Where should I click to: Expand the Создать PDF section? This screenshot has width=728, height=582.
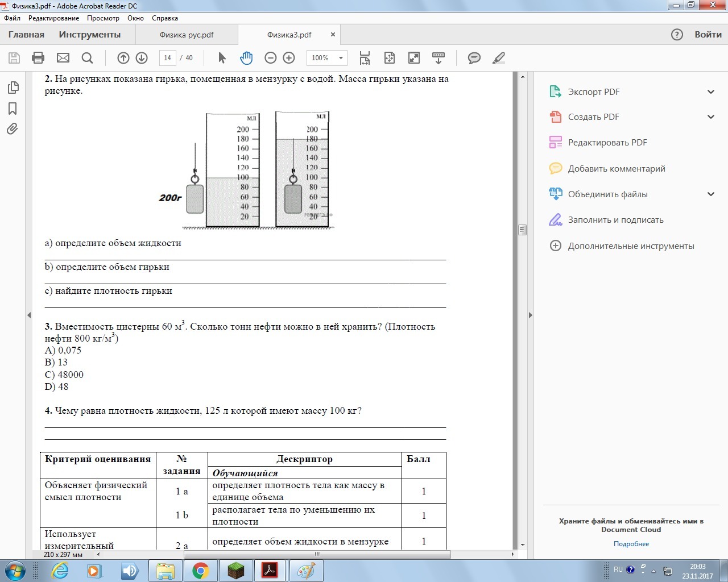pos(710,117)
